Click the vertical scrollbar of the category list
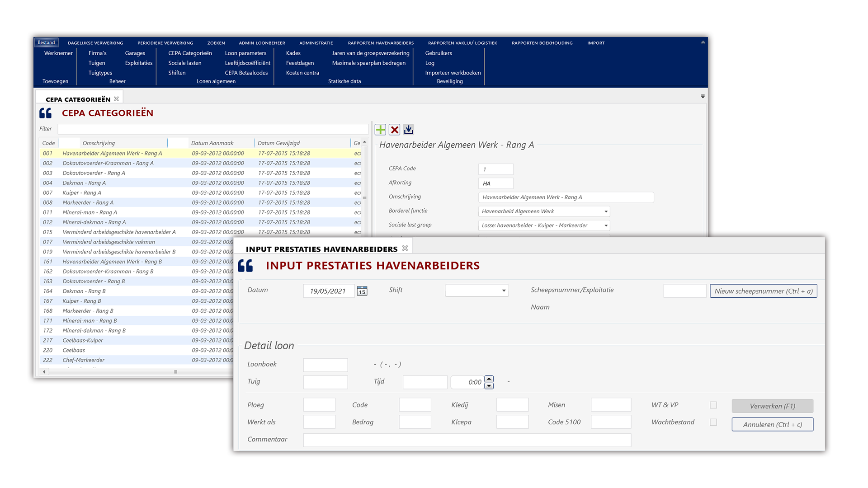Viewport: 868px width, 488px height. (x=364, y=198)
